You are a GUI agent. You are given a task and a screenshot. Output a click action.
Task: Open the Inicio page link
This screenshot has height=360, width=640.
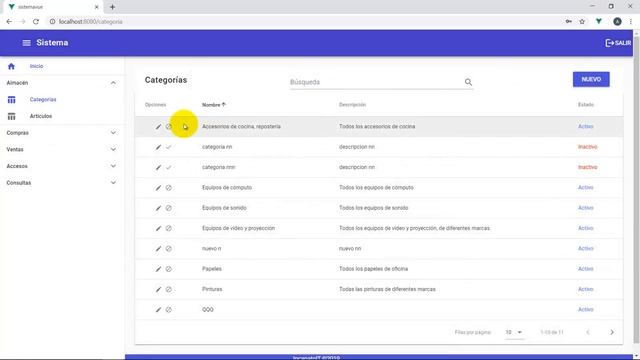(36, 66)
